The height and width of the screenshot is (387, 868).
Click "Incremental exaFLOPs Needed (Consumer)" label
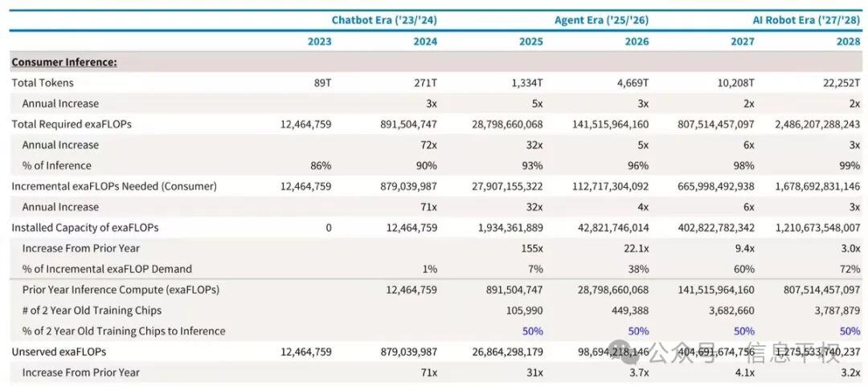(x=114, y=186)
